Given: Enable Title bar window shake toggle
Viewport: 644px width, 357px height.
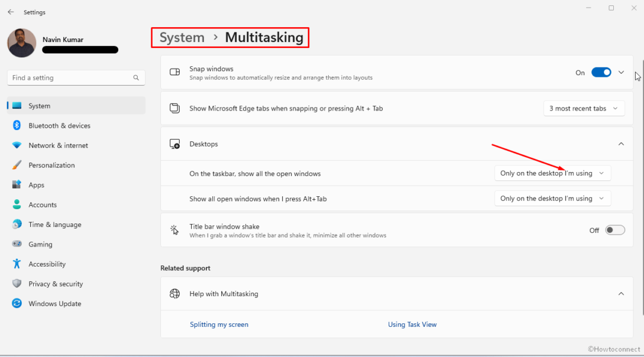Looking at the screenshot, I should pyautogui.click(x=615, y=230).
